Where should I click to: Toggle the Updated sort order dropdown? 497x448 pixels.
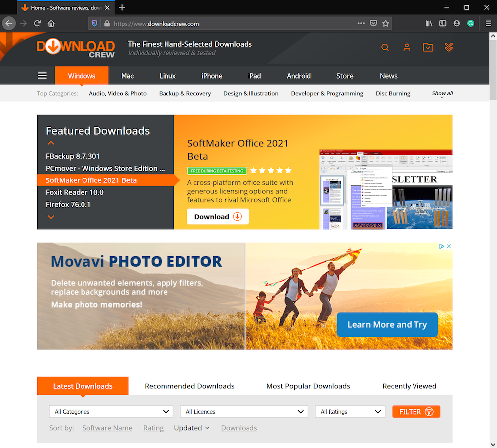[192, 428]
